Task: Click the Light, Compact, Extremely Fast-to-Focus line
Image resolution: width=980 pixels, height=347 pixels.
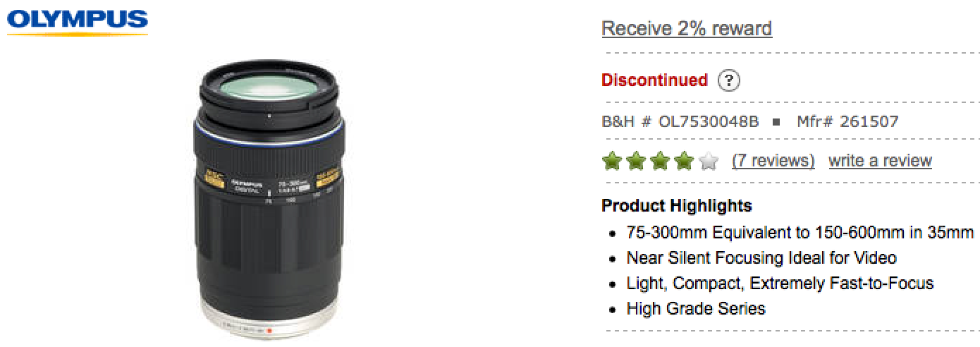Action: 780,284
